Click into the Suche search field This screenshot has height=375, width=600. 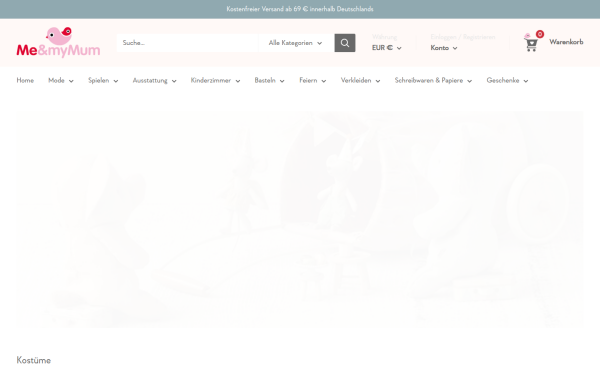coord(188,43)
